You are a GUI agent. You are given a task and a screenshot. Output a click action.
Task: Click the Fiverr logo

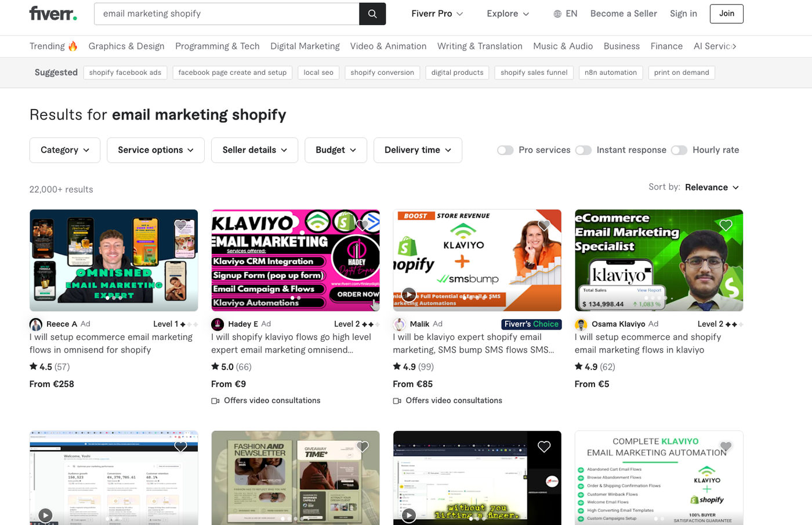(x=53, y=13)
